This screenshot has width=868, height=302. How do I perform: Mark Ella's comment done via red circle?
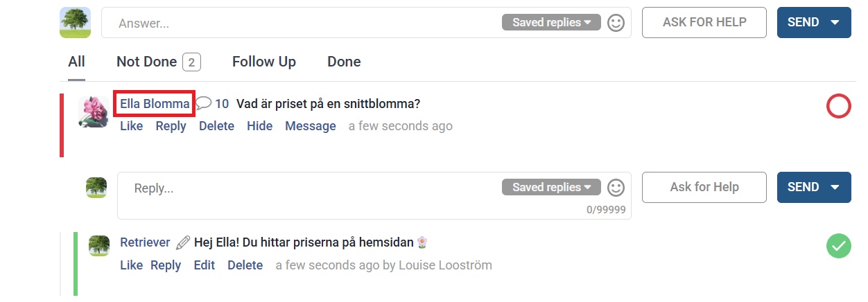click(838, 107)
